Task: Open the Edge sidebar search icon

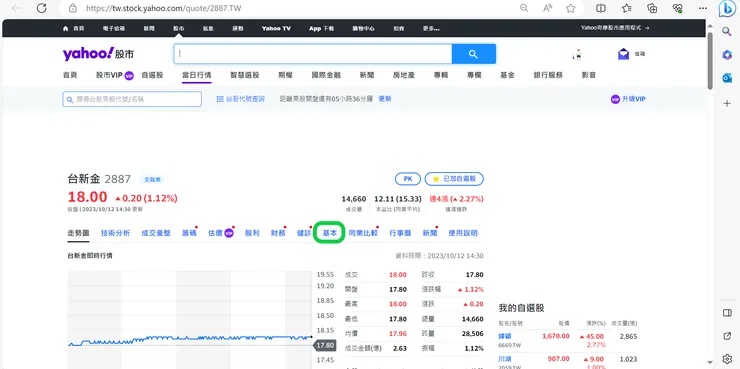Action: pyautogui.click(x=727, y=31)
